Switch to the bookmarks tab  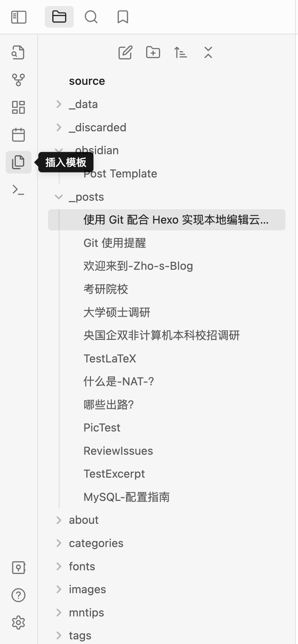pyautogui.click(x=123, y=17)
